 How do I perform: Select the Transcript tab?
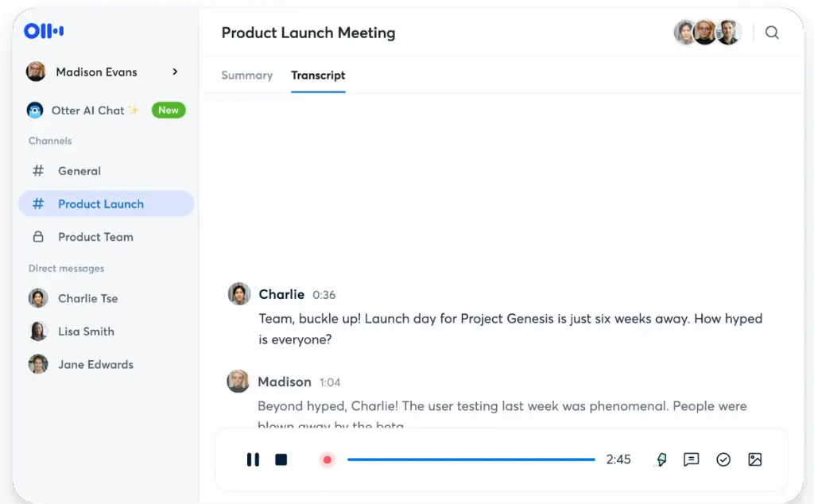tap(318, 76)
